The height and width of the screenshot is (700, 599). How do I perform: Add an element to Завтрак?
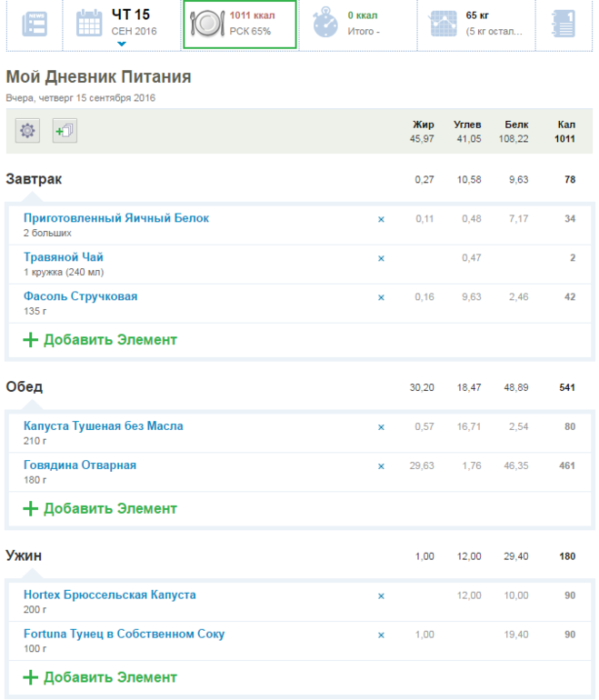(x=100, y=340)
